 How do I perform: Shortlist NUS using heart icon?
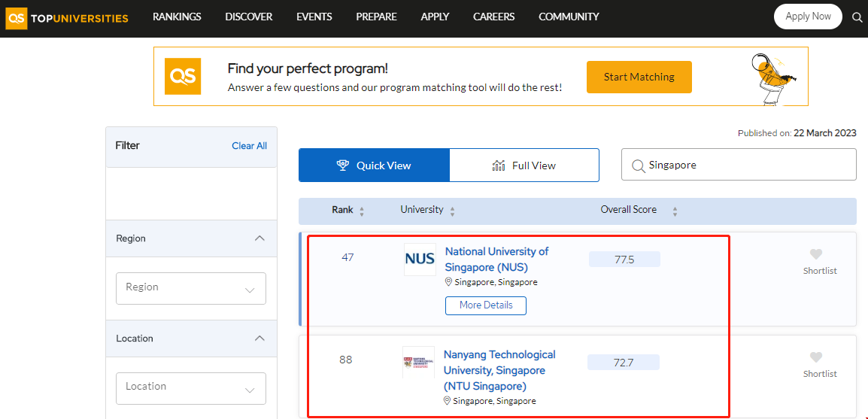[816, 254]
